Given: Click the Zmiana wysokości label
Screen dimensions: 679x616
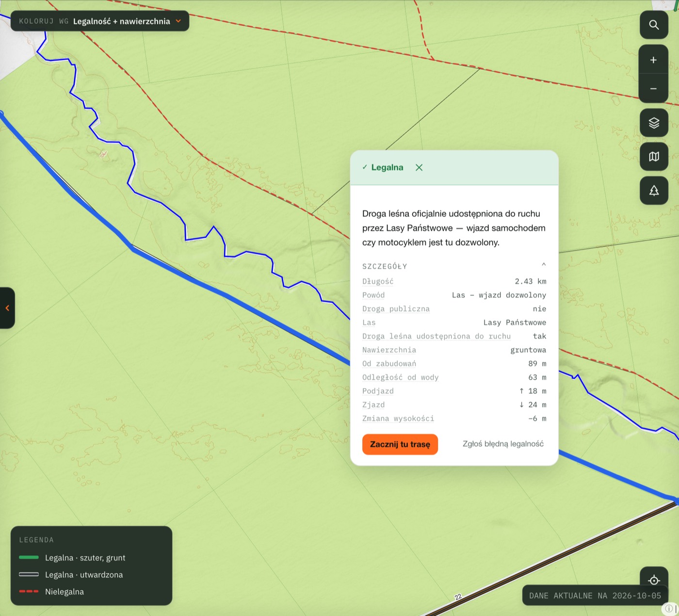Looking at the screenshot, I should (398, 419).
